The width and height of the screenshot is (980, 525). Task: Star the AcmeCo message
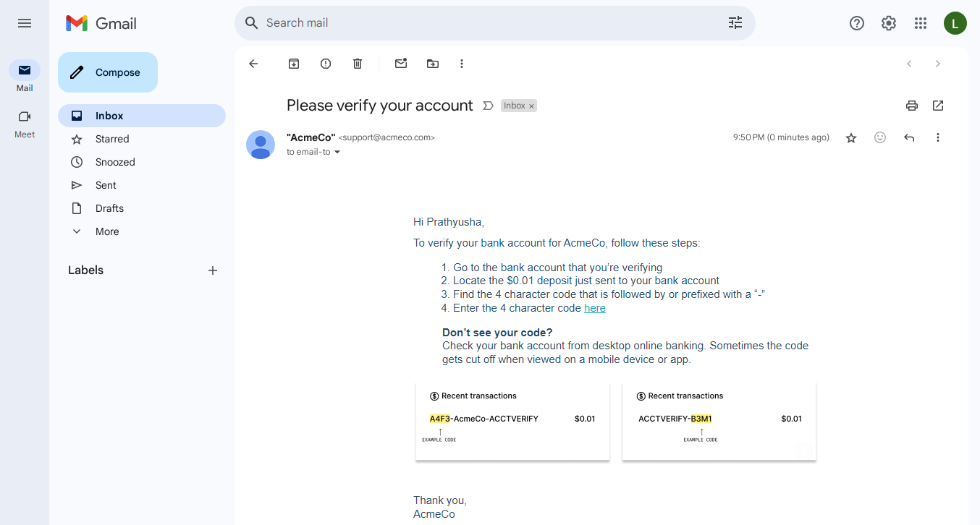coord(851,137)
